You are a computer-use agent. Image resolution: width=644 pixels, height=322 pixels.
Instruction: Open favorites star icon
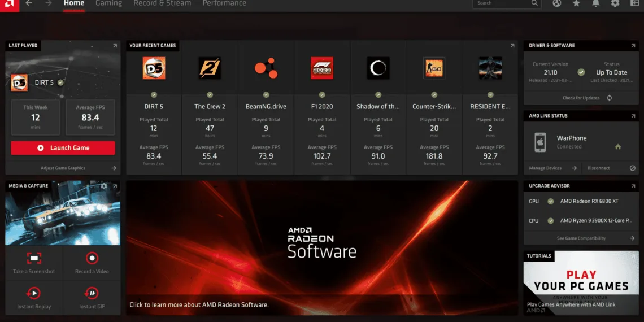(576, 3)
